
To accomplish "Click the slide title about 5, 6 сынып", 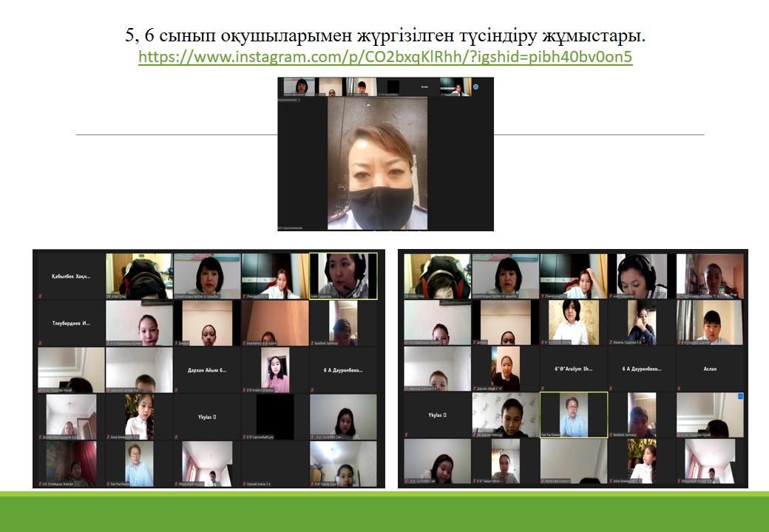I will pyautogui.click(x=385, y=35).
